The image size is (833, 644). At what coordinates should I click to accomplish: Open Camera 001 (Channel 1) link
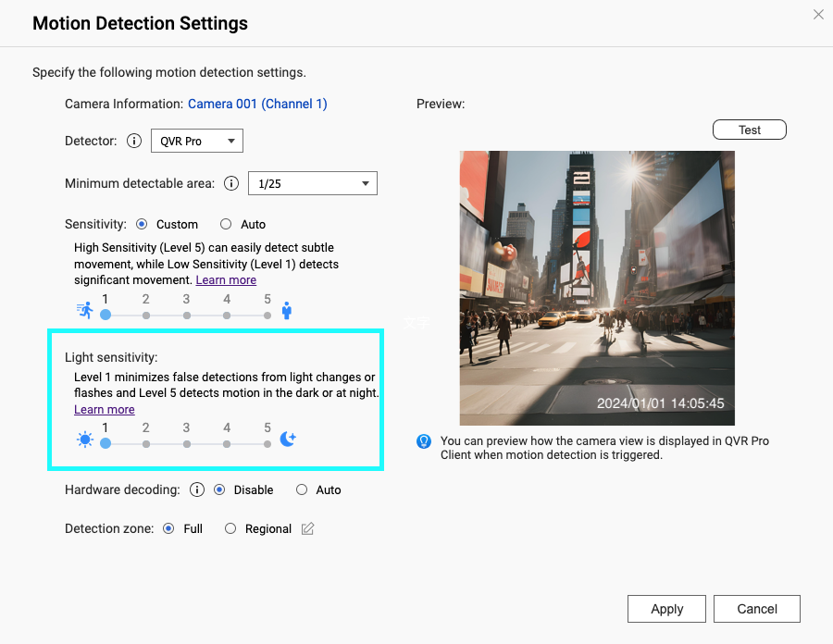pyautogui.click(x=257, y=104)
